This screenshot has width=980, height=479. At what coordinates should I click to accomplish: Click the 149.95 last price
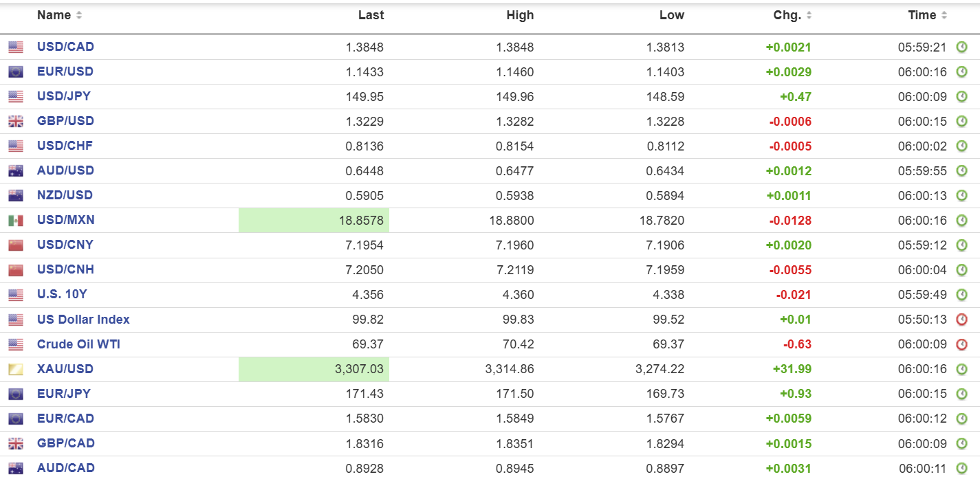pyautogui.click(x=364, y=97)
